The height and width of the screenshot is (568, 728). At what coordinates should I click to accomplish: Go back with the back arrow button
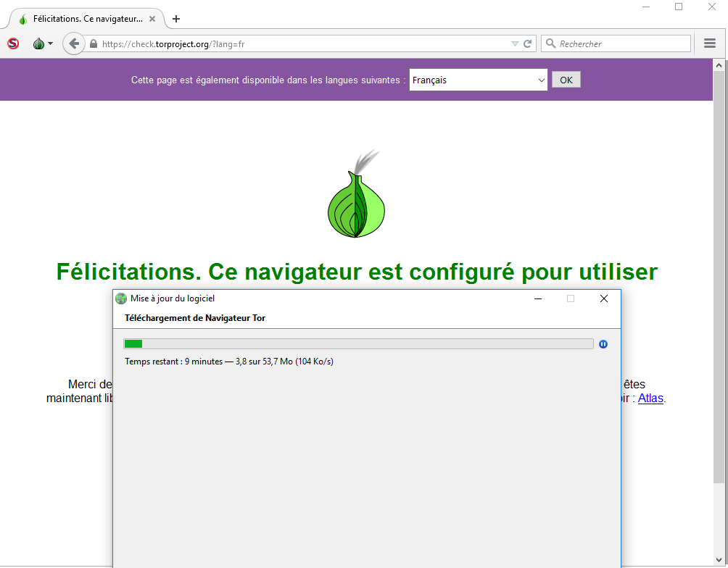tap(73, 43)
